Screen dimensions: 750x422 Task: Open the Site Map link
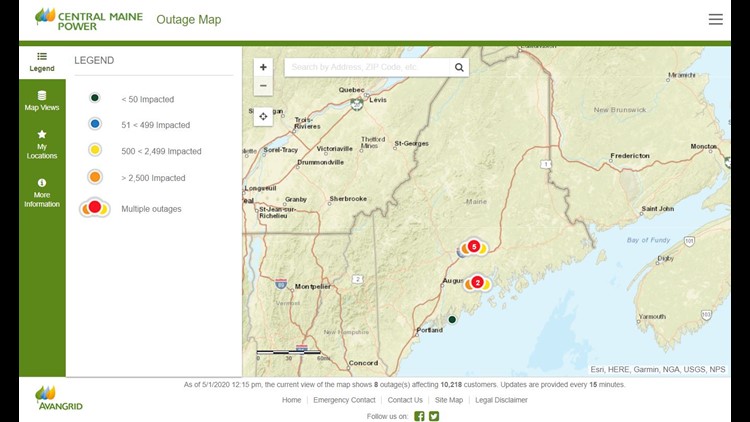click(449, 400)
